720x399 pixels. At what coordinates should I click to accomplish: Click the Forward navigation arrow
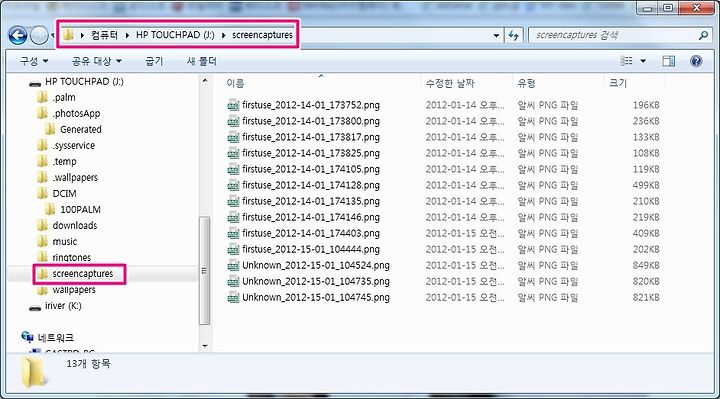coord(39,35)
